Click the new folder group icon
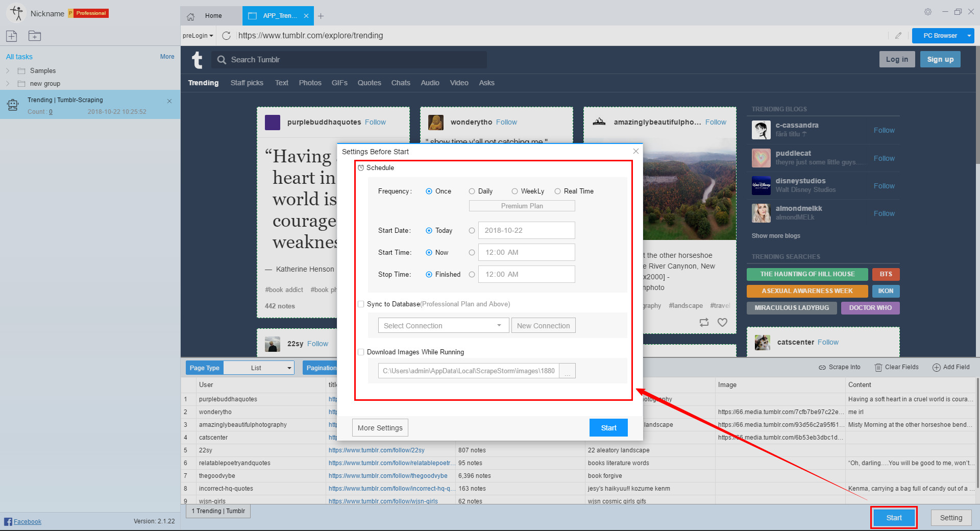 click(x=35, y=36)
